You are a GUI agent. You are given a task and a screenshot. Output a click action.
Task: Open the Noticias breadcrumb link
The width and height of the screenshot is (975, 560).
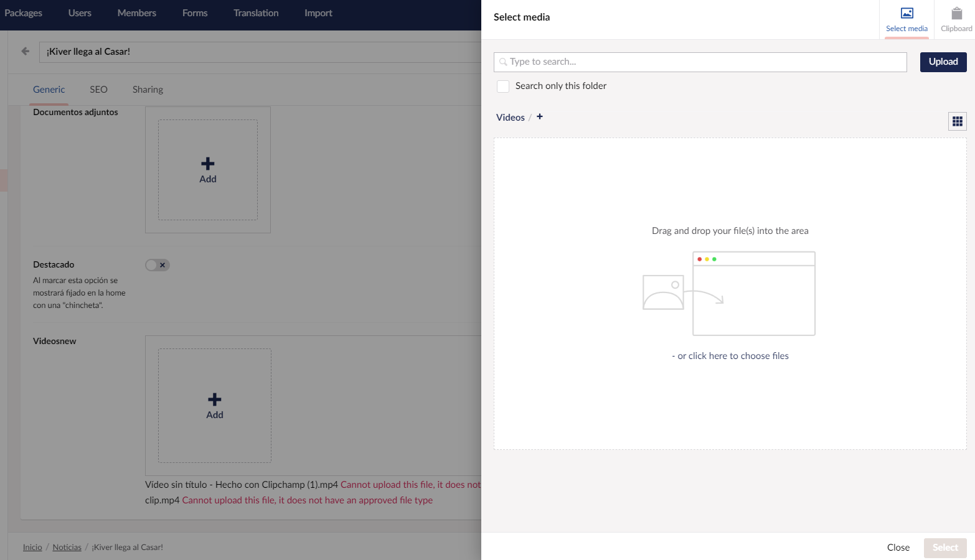tap(67, 548)
